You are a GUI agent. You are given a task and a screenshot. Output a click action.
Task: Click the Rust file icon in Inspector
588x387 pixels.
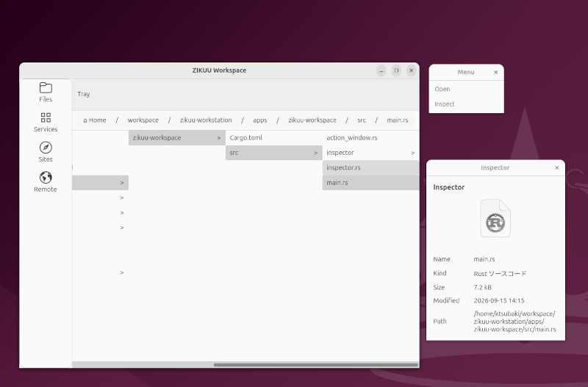point(495,218)
